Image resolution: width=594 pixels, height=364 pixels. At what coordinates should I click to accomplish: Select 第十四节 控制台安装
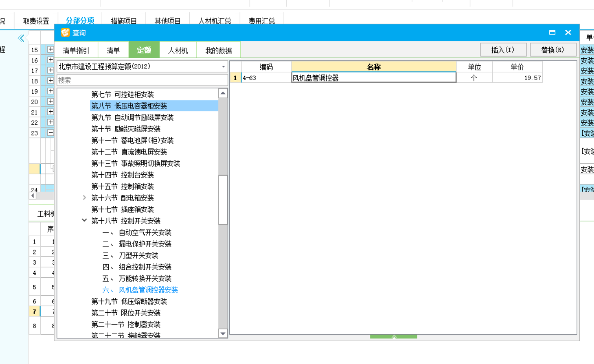(x=123, y=175)
